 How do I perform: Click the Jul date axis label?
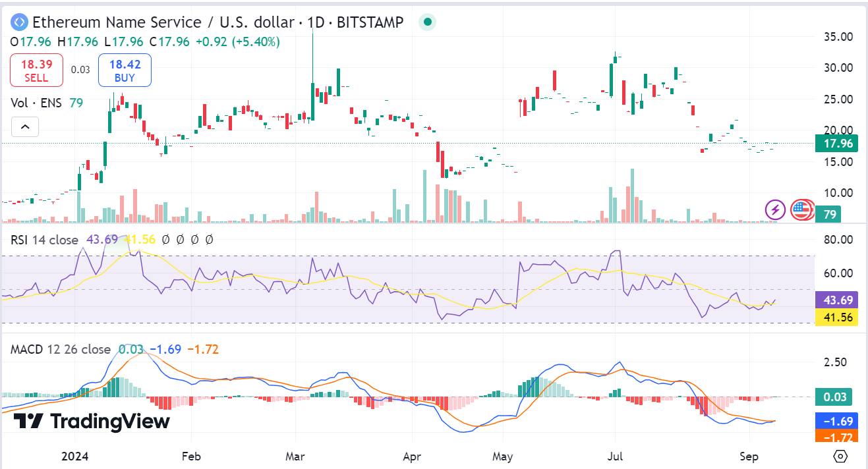click(615, 456)
